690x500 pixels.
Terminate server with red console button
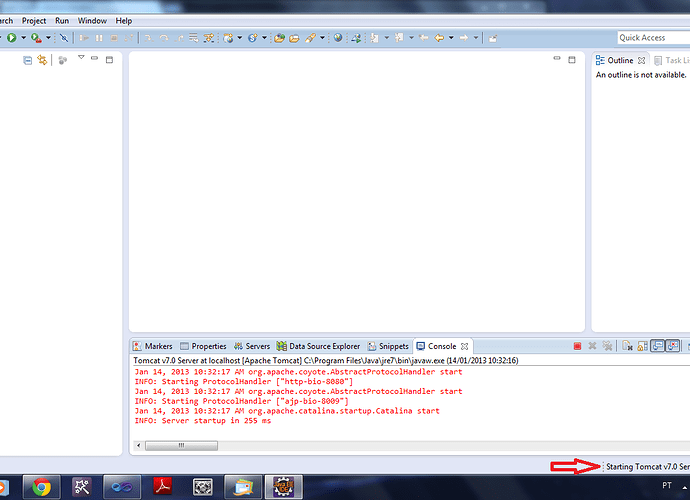coord(577,346)
